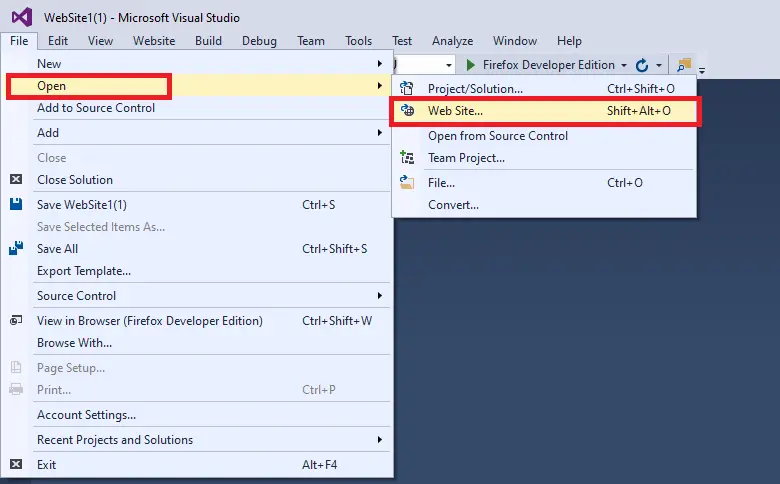This screenshot has height=484, width=780.
Task: Open the Analyze menu
Action: pos(453,41)
